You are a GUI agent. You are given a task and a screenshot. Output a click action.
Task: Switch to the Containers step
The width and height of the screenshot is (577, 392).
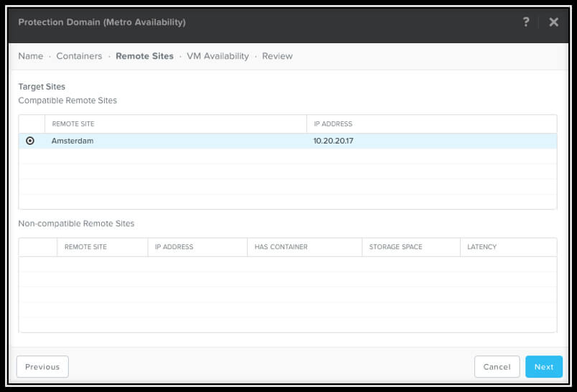79,56
